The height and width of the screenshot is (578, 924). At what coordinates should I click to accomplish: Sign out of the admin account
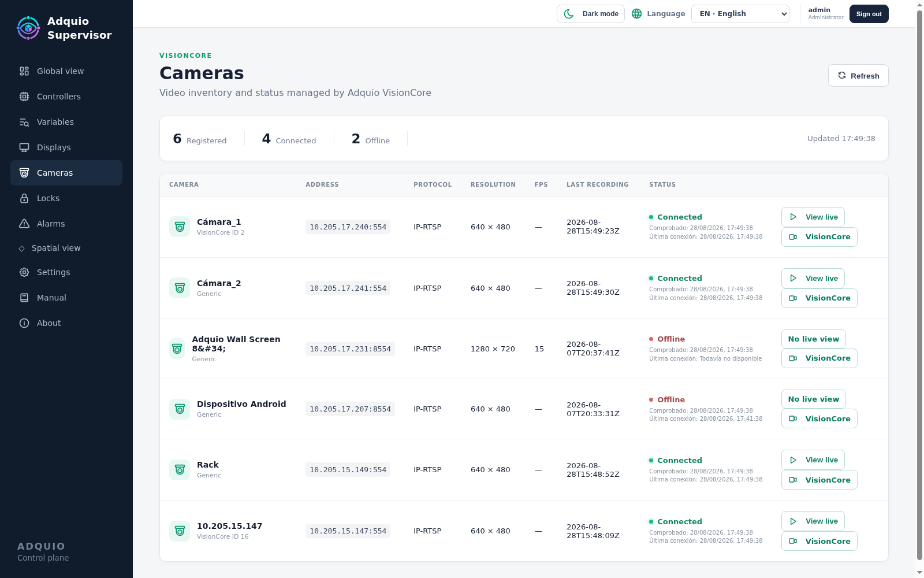click(x=869, y=14)
